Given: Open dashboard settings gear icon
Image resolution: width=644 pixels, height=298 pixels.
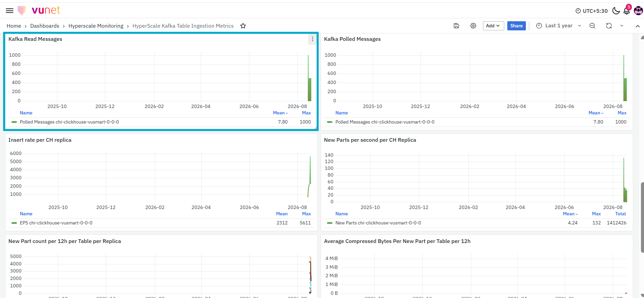Looking at the screenshot, I should [473, 26].
